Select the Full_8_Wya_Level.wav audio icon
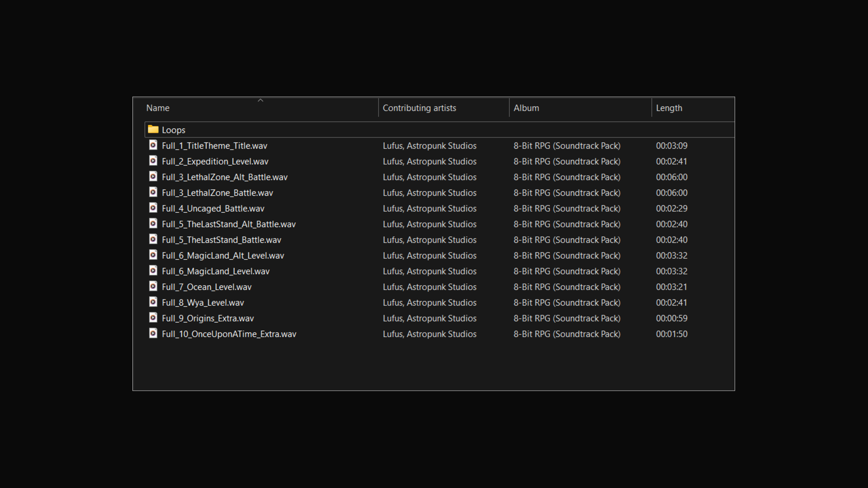 pyautogui.click(x=153, y=302)
